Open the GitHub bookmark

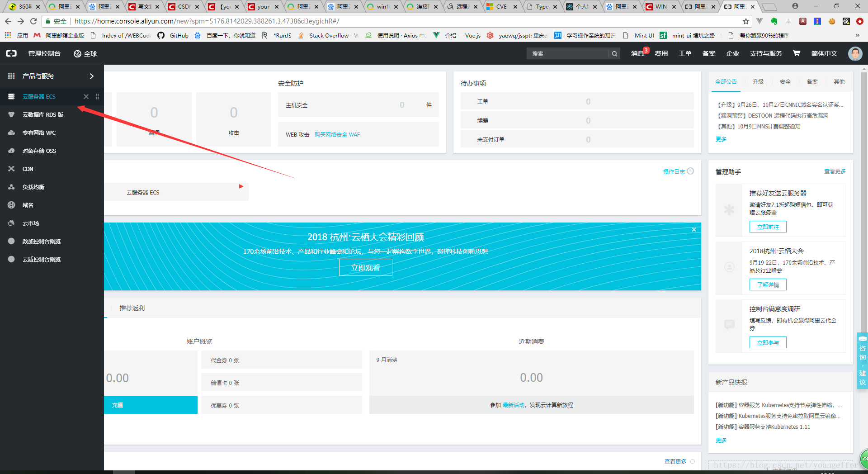(x=173, y=35)
